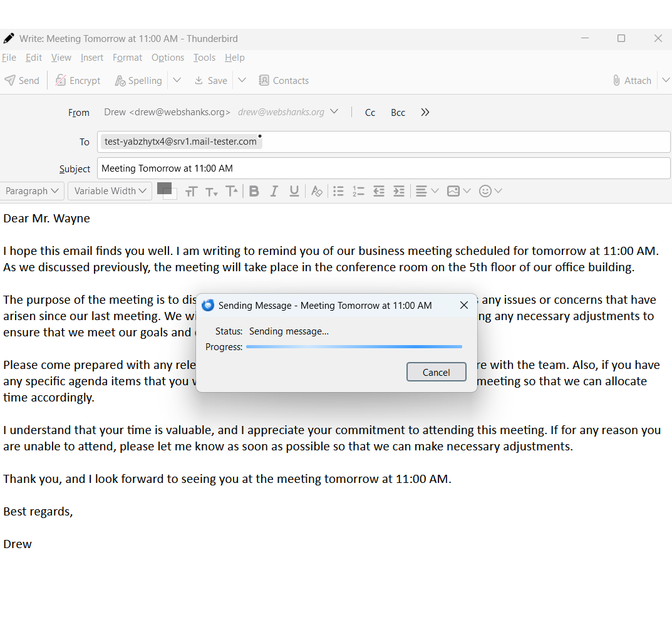The width and height of the screenshot is (672, 627).
Task: Click the 'Drew' signature line
Action: pos(18,544)
